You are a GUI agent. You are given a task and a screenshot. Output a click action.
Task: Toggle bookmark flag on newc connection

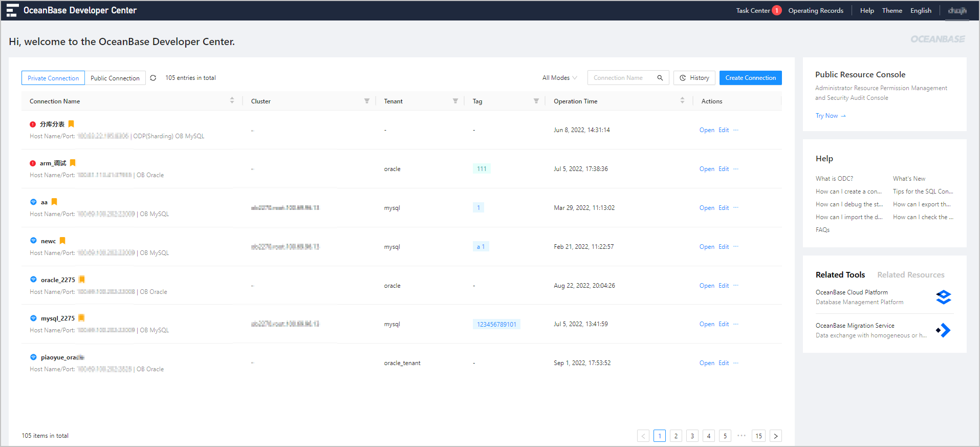pyautogui.click(x=62, y=241)
